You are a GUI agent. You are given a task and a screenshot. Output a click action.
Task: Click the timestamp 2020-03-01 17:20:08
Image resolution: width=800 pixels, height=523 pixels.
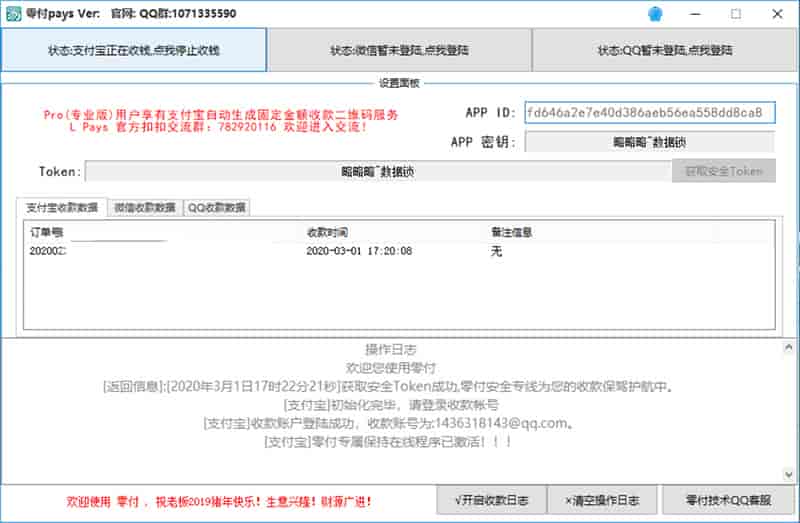coord(359,251)
